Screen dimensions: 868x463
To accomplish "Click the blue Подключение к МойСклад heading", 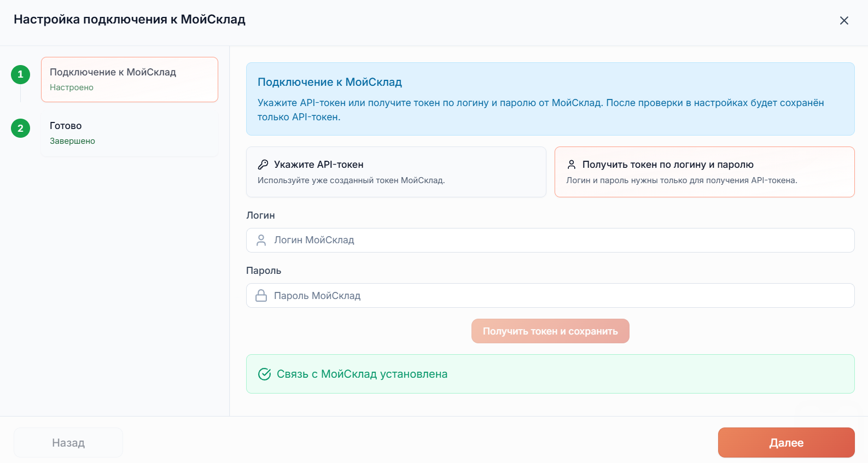I will (330, 82).
